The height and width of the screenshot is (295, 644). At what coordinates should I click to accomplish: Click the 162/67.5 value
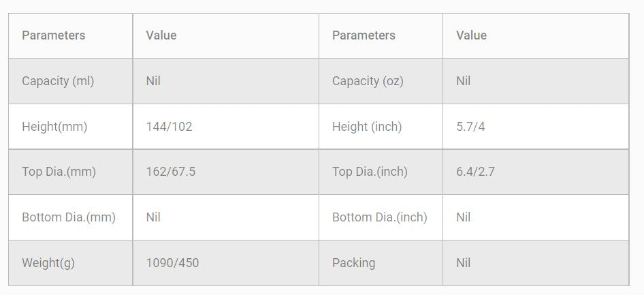(170, 172)
